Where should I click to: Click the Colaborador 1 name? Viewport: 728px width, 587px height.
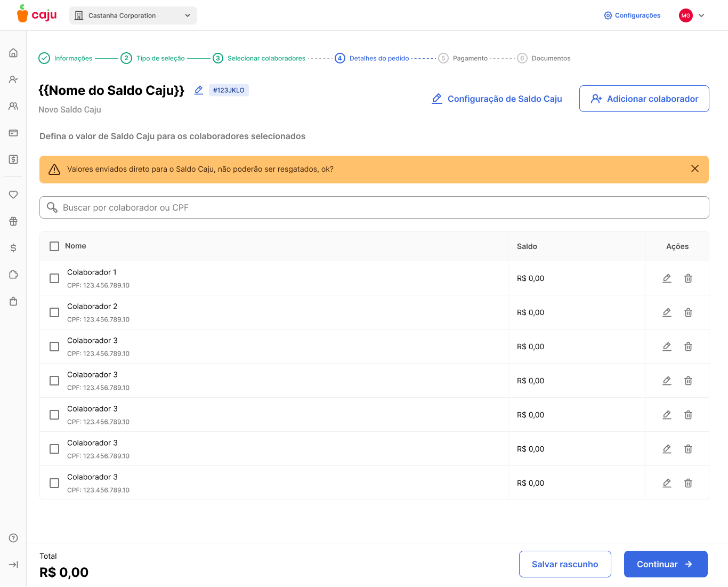pos(92,272)
